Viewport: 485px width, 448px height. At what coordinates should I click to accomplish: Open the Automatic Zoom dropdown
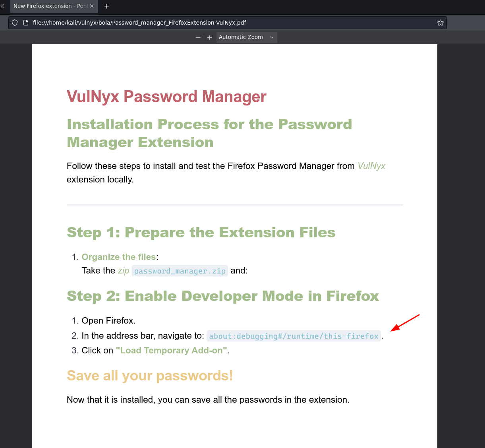[241, 37]
